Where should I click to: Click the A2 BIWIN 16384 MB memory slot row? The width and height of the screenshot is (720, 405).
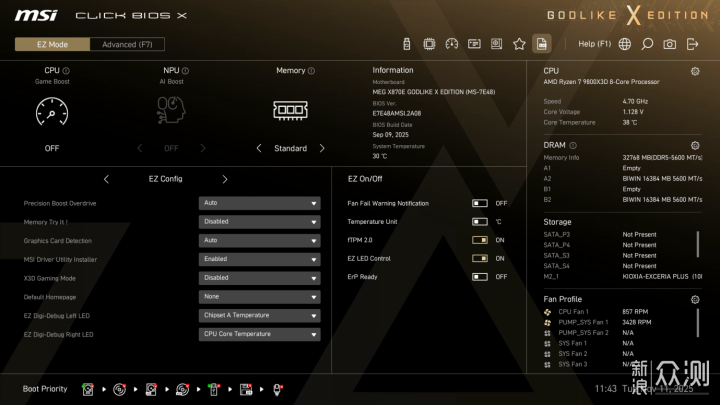pyautogui.click(x=623, y=179)
